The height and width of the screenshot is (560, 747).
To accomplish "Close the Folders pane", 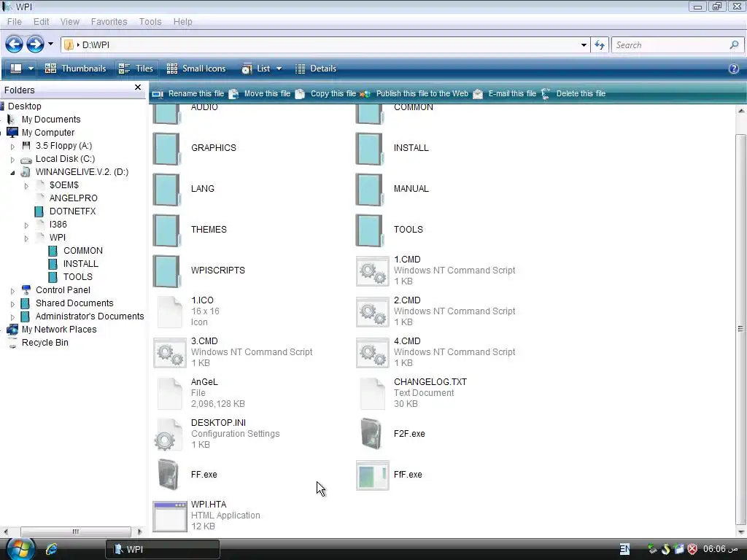I will 138,87.
